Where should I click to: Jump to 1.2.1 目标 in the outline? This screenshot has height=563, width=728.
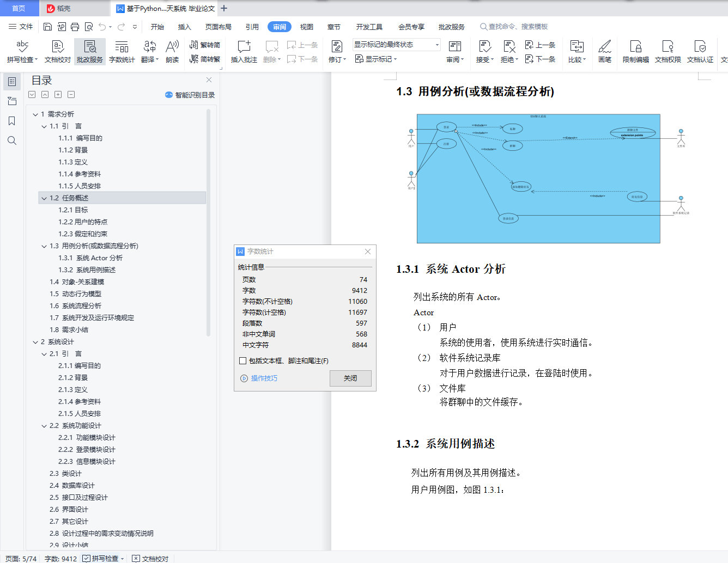click(x=73, y=210)
